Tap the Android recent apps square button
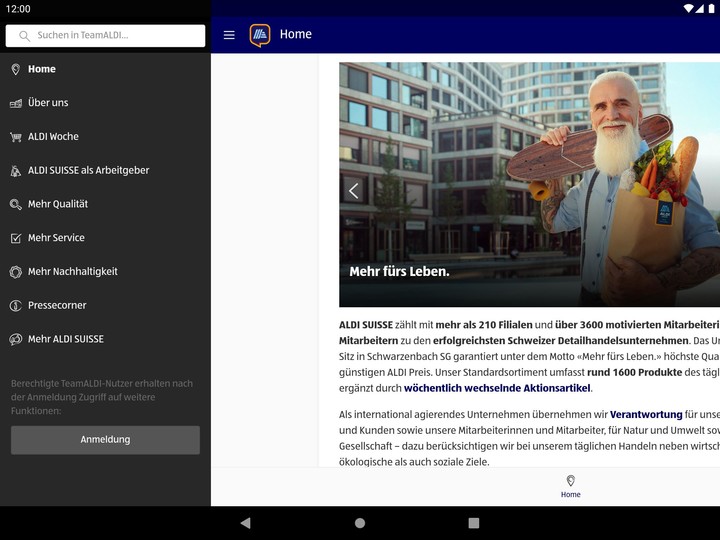Screen dimensions: 720x540 [x=474, y=523]
